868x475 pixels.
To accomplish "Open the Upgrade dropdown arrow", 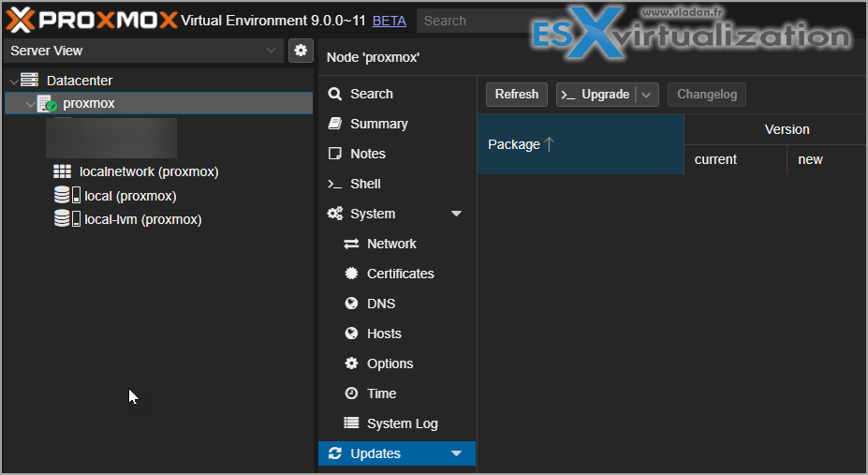I will (647, 95).
